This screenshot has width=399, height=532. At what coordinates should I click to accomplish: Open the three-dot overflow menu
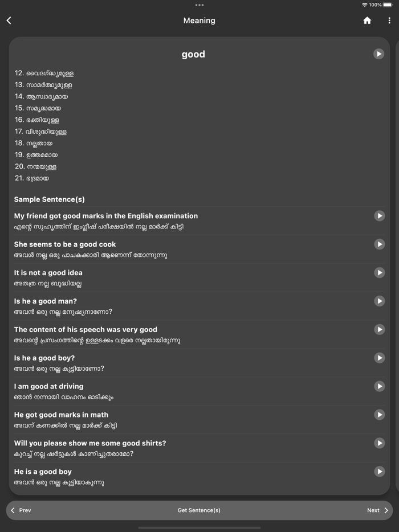[x=388, y=20]
